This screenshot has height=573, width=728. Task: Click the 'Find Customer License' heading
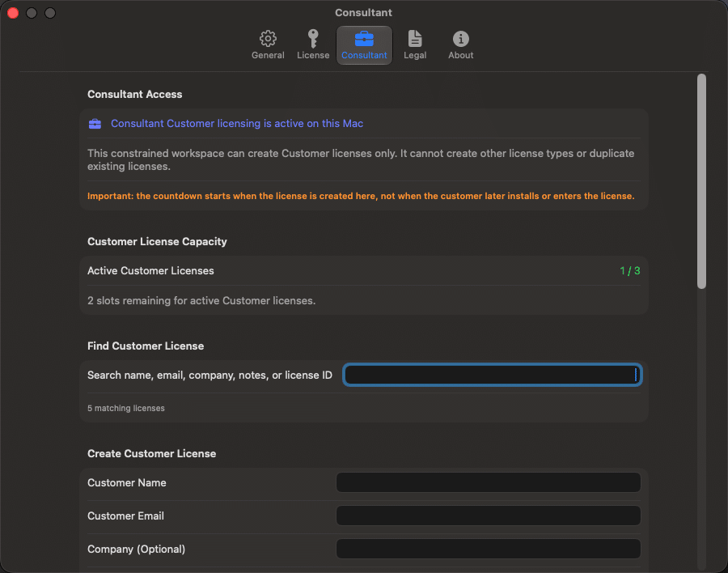coord(146,346)
